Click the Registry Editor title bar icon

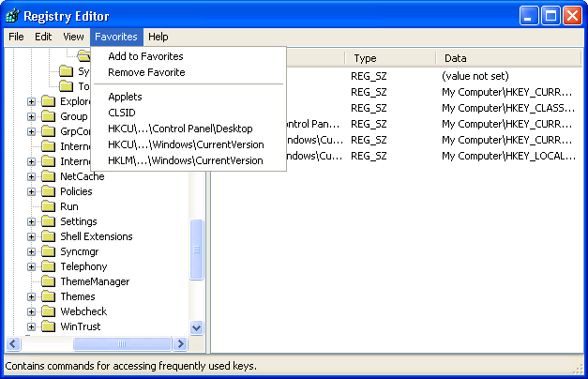pyautogui.click(x=12, y=16)
